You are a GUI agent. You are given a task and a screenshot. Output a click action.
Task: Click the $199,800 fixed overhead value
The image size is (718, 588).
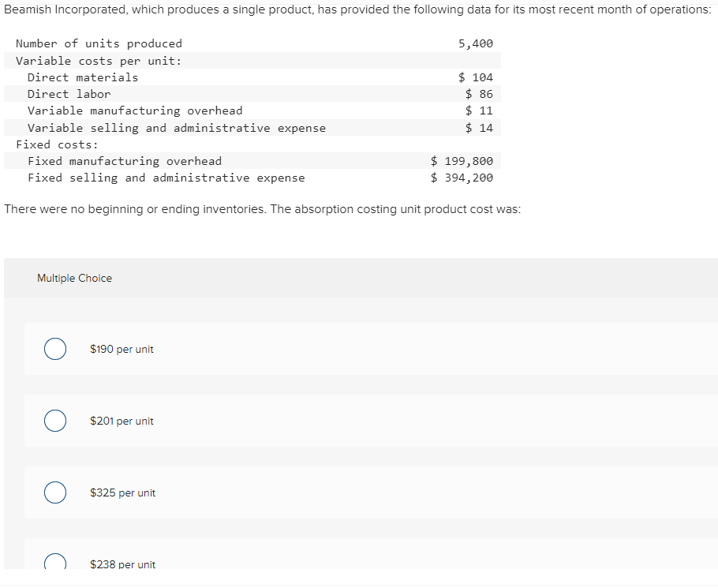tap(462, 160)
